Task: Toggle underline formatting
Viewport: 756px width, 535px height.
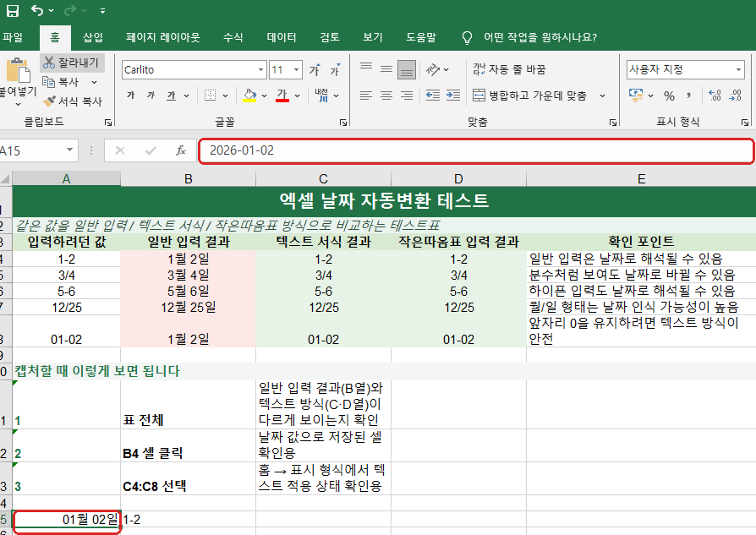Action: [171, 96]
